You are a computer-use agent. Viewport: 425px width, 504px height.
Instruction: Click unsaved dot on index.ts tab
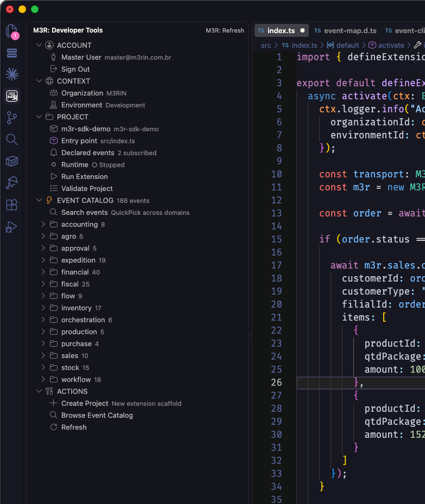click(x=302, y=30)
